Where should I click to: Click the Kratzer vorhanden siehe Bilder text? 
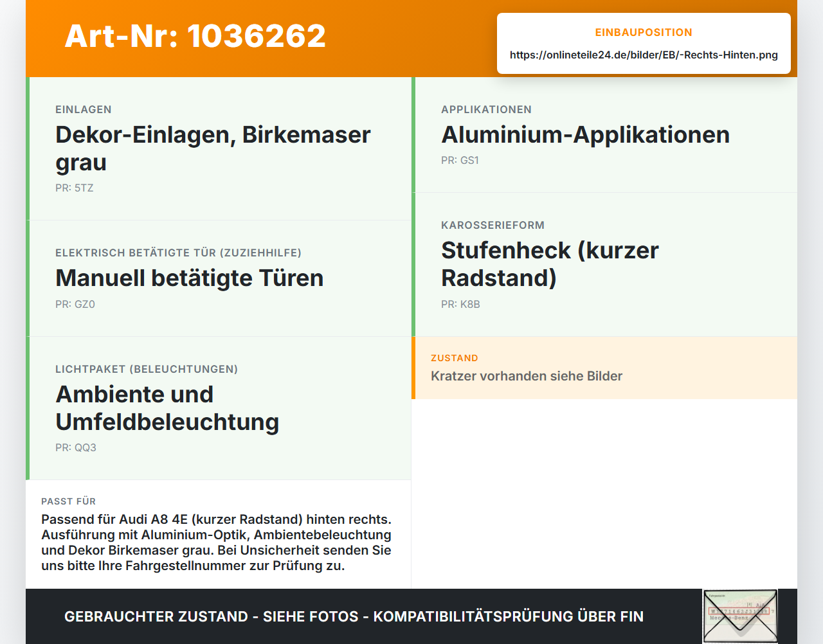527,376
